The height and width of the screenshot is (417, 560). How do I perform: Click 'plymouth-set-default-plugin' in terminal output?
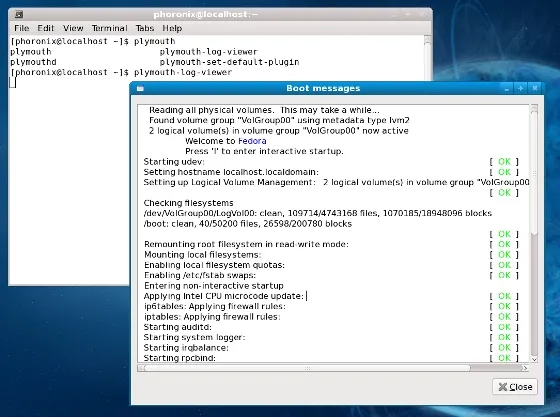click(229, 62)
